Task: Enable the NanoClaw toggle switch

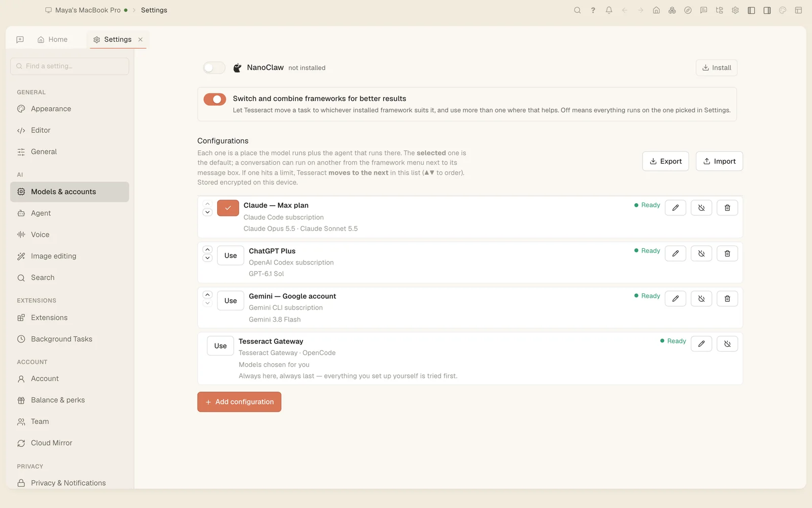Action: coord(214,68)
